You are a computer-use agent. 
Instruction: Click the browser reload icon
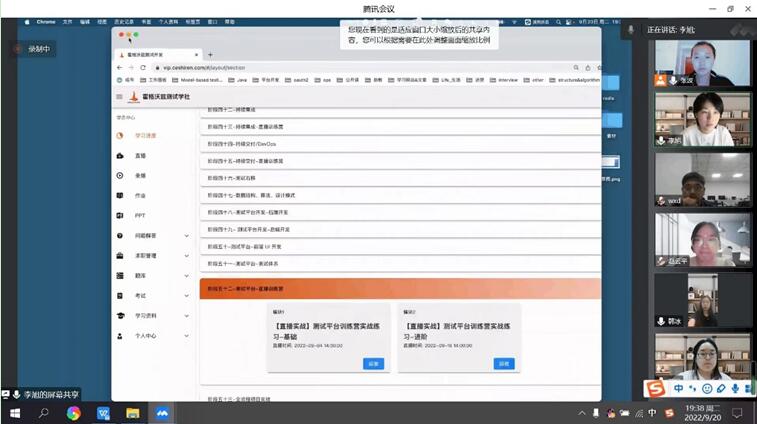[143, 67]
